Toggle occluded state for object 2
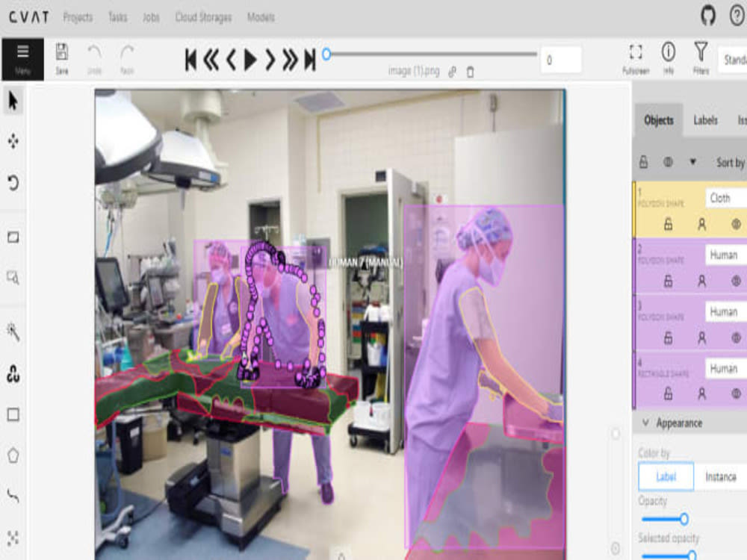This screenshot has width=747, height=560. pos(701,281)
